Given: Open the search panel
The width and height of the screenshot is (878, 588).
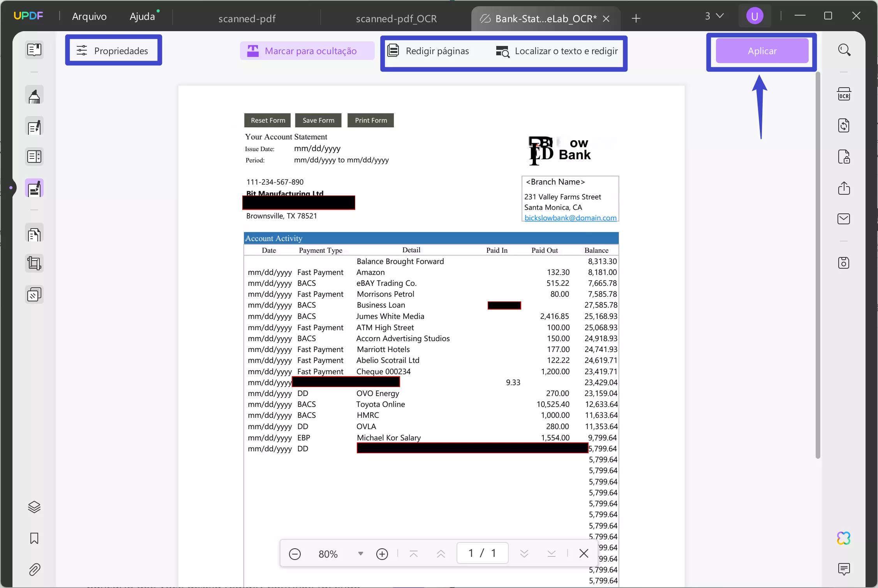Looking at the screenshot, I should point(844,50).
